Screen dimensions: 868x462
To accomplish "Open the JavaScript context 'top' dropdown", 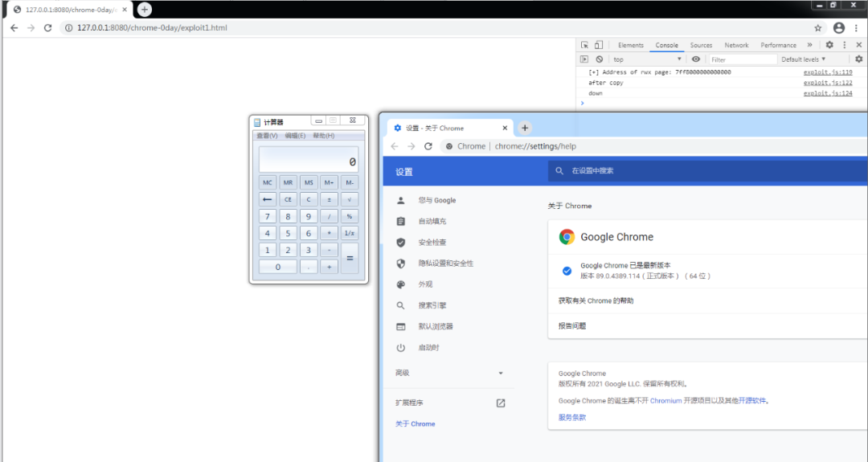I will [x=647, y=59].
